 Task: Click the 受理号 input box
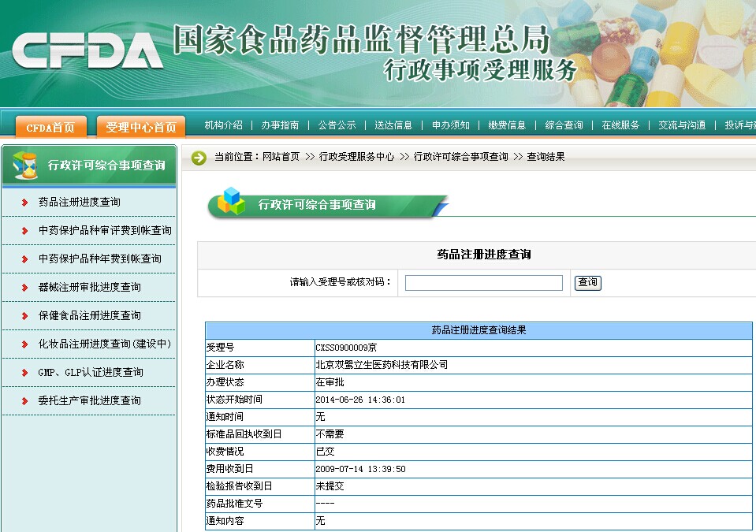point(483,282)
